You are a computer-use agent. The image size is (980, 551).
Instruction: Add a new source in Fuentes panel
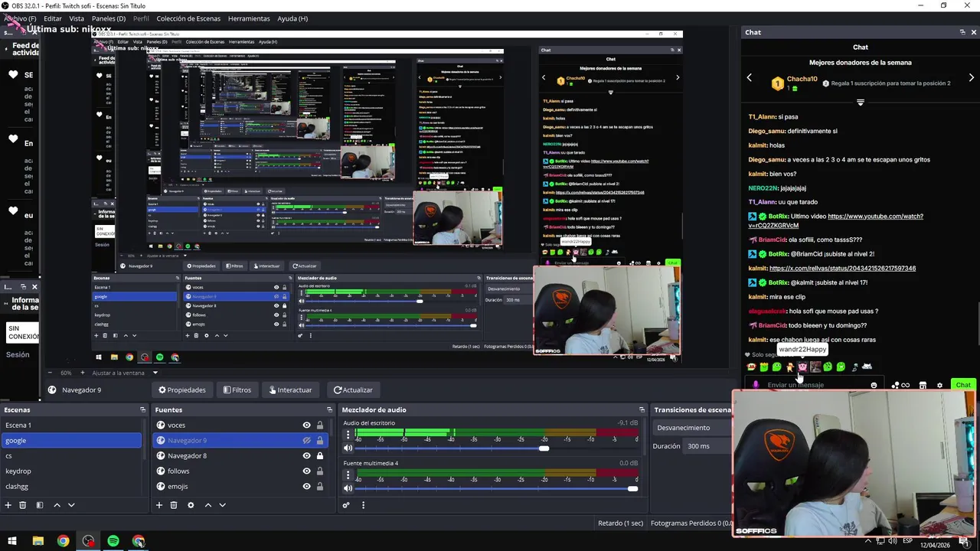point(159,505)
